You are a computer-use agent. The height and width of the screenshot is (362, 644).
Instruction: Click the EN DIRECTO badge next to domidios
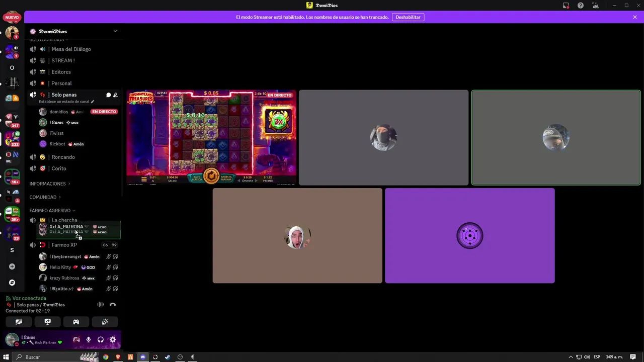[104, 112]
